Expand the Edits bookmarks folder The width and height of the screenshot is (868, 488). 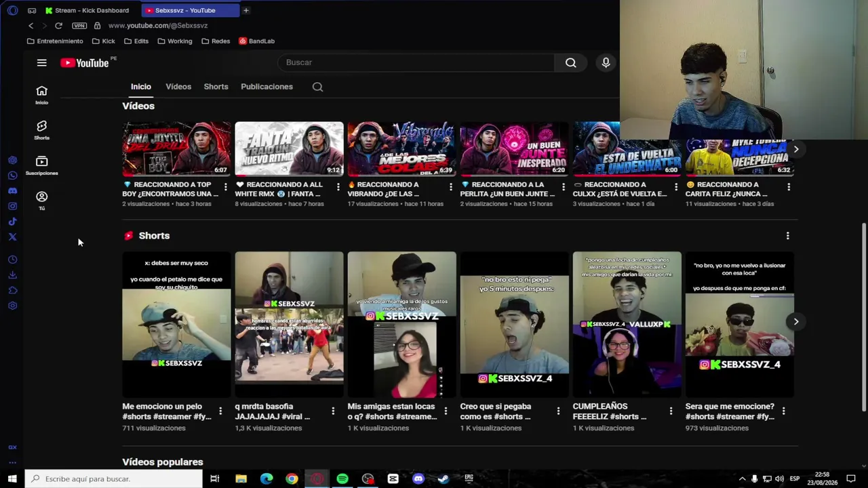point(136,41)
